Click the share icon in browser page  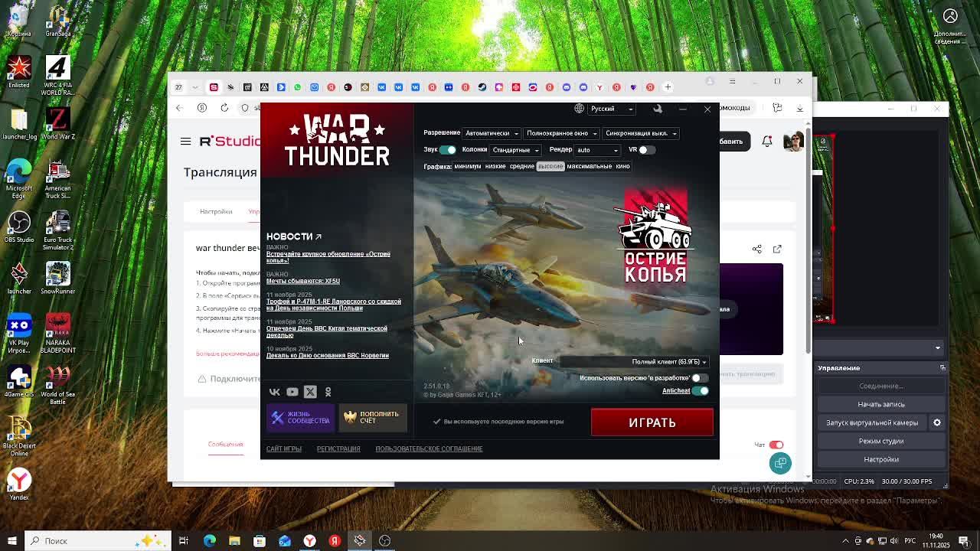(x=757, y=249)
